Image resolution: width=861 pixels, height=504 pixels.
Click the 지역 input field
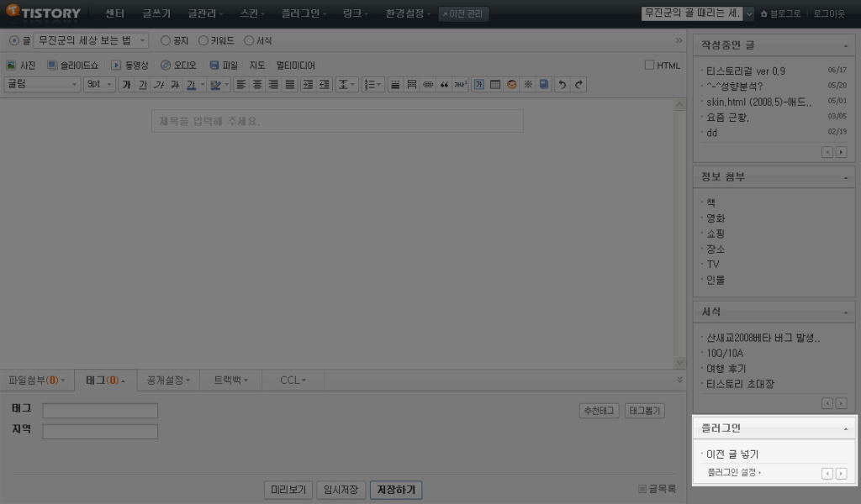click(x=100, y=431)
